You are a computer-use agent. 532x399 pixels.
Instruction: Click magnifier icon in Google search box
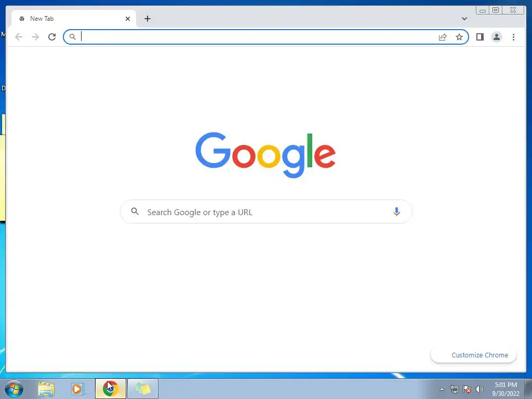tap(135, 212)
